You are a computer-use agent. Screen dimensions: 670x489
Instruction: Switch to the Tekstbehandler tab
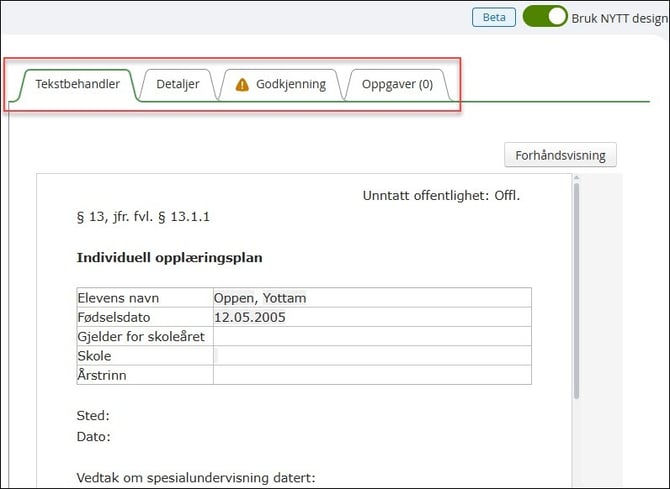coord(77,84)
